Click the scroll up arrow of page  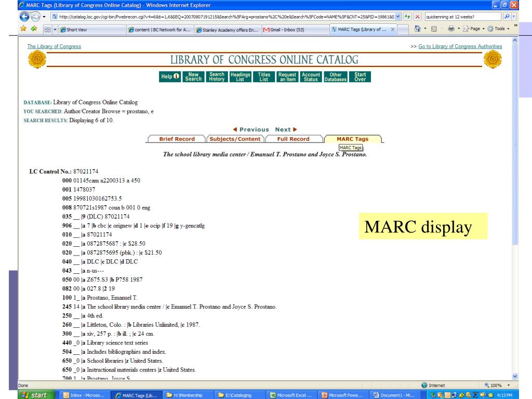click(515, 40)
